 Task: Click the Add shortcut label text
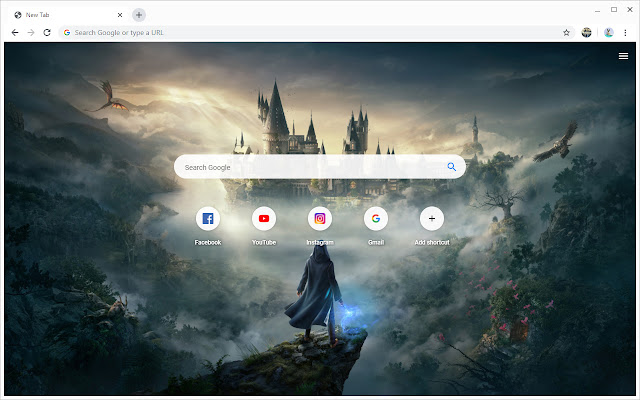tap(432, 242)
